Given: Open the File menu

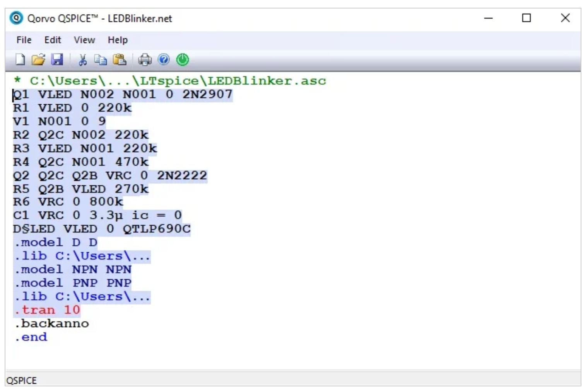Looking at the screenshot, I should coord(24,40).
